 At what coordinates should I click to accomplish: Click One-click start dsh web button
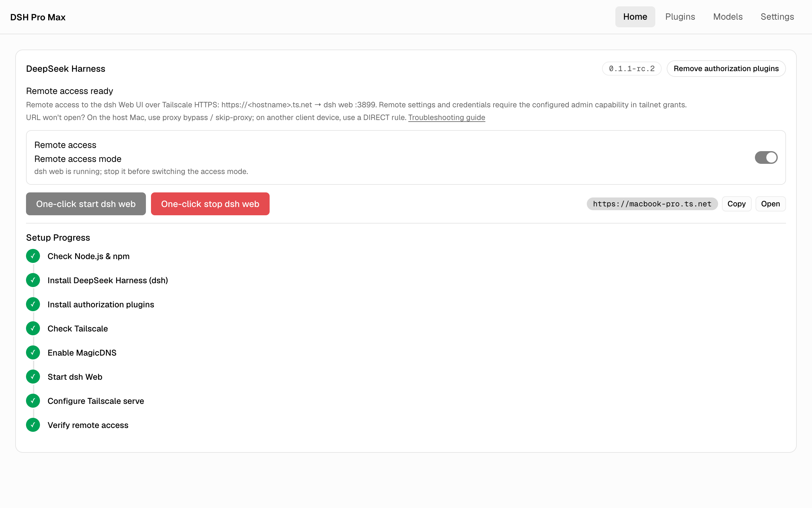(86, 204)
